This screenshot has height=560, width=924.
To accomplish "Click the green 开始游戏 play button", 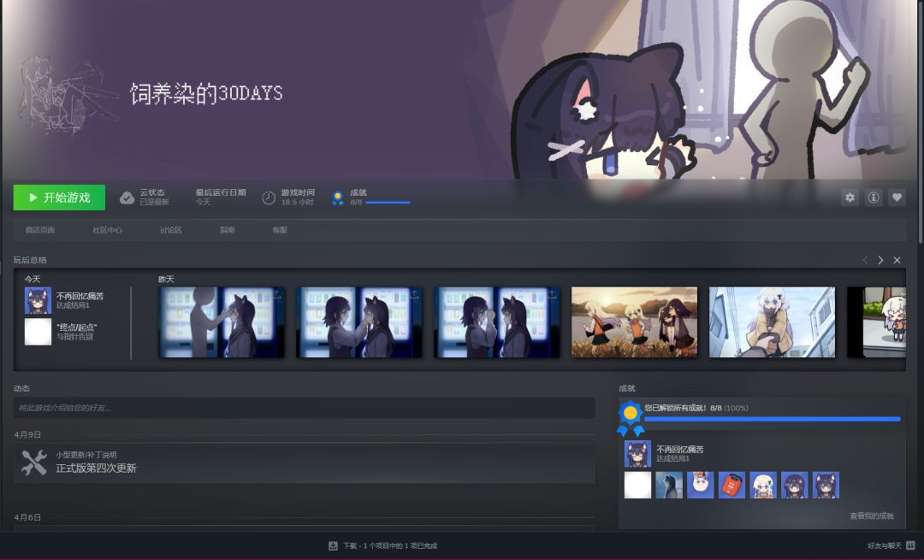I will tap(60, 197).
